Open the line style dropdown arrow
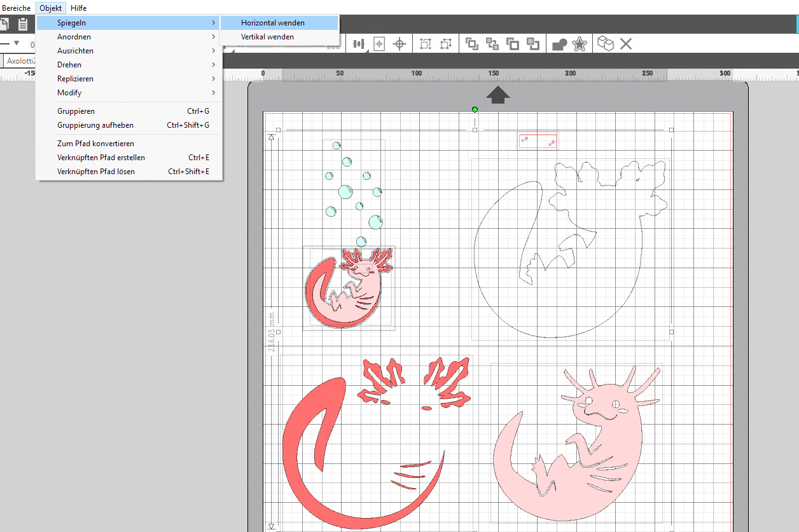The image size is (799, 532). point(17,44)
